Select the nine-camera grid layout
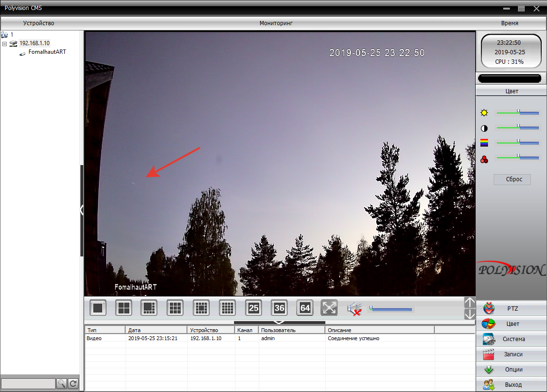 click(175, 308)
